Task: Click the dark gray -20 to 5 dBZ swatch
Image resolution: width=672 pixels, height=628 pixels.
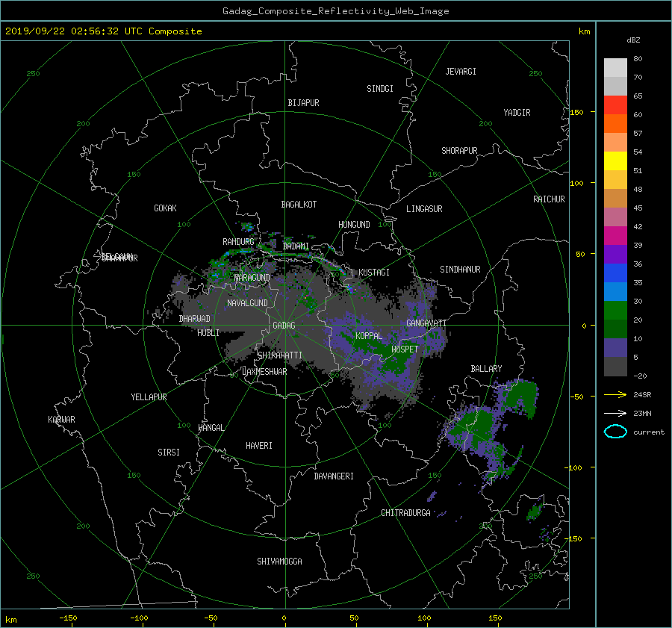Action: (x=615, y=367)
